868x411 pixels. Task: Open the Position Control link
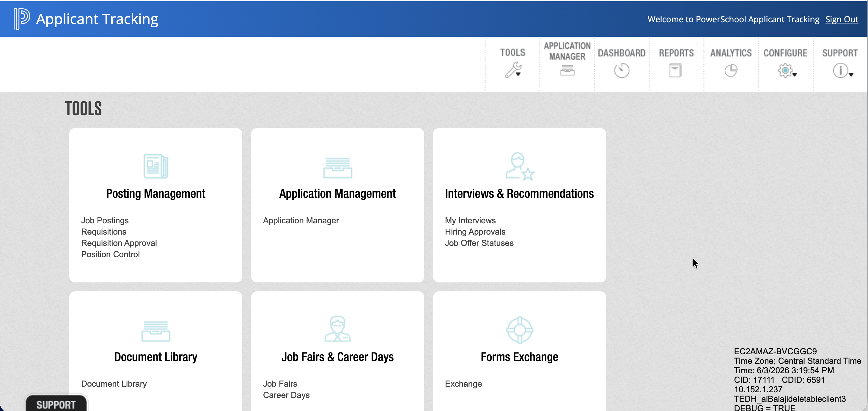[x=110, y=254]
